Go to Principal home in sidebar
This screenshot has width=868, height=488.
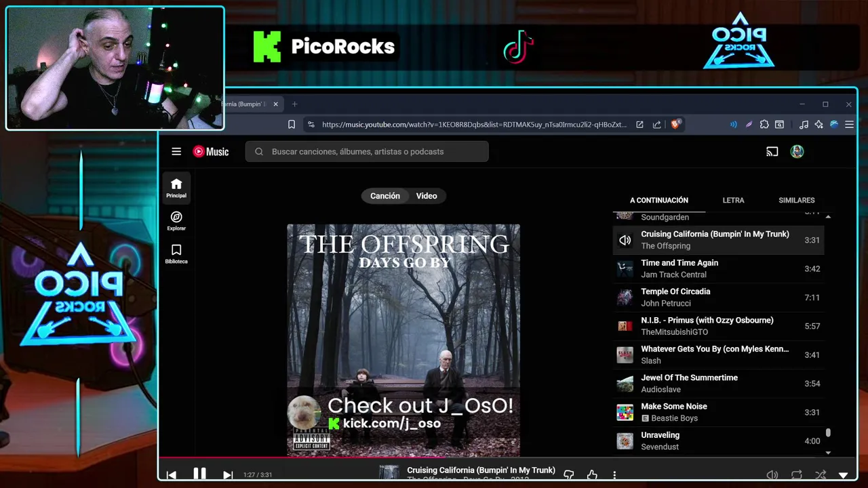point(176,188)
